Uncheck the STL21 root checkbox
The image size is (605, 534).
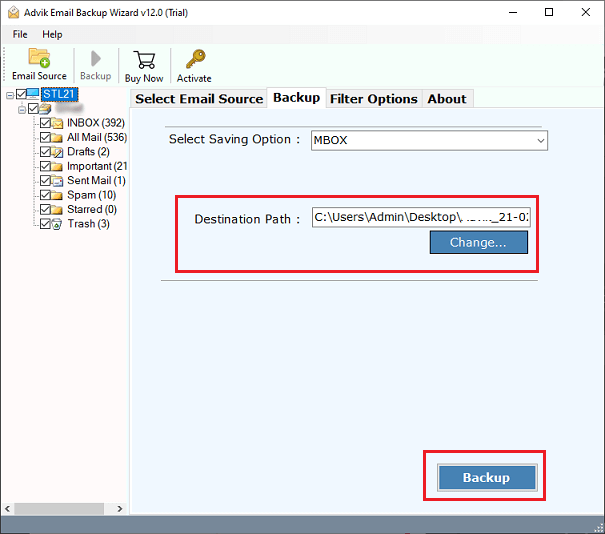pos(21,94)
